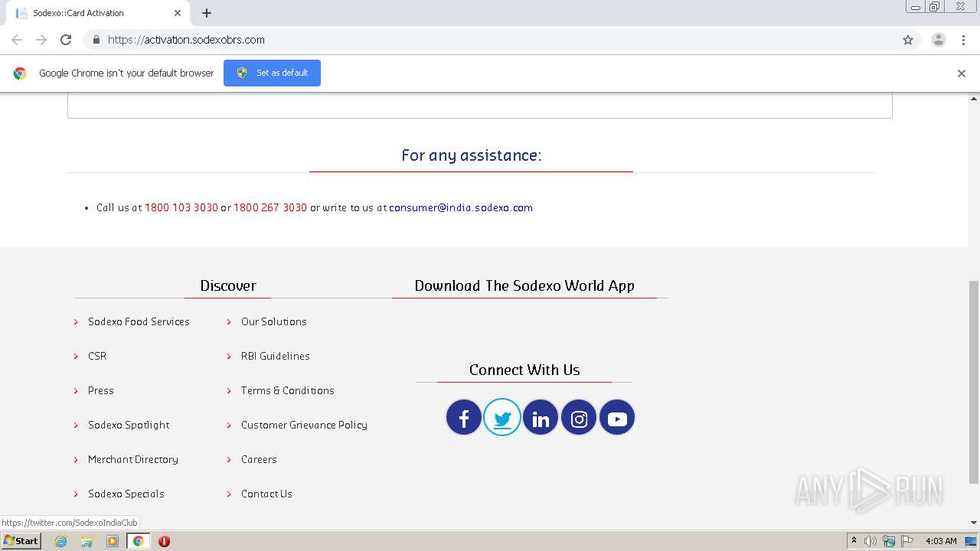Open Sodexo Food Services link
This screenshot has height=551, width=980.
coord(139,322)
